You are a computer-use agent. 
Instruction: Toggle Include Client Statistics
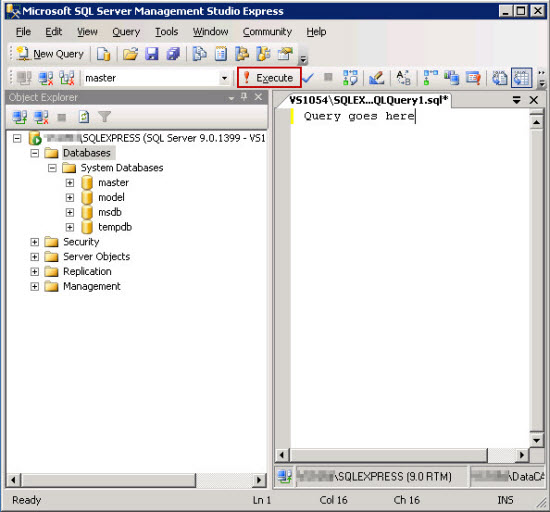451,78
